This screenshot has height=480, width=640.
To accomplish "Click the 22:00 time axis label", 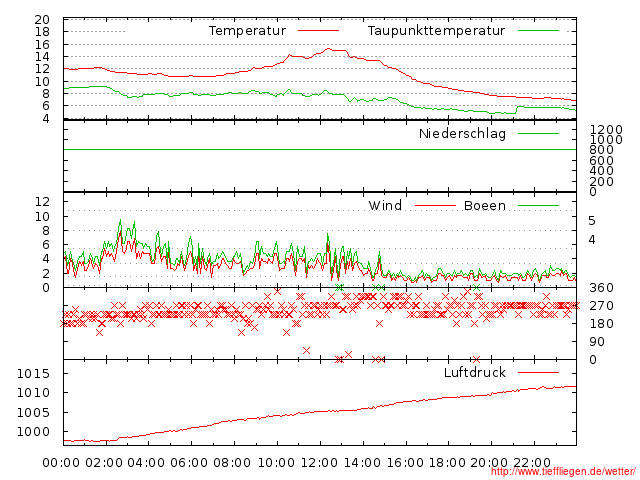I will 532,463.
